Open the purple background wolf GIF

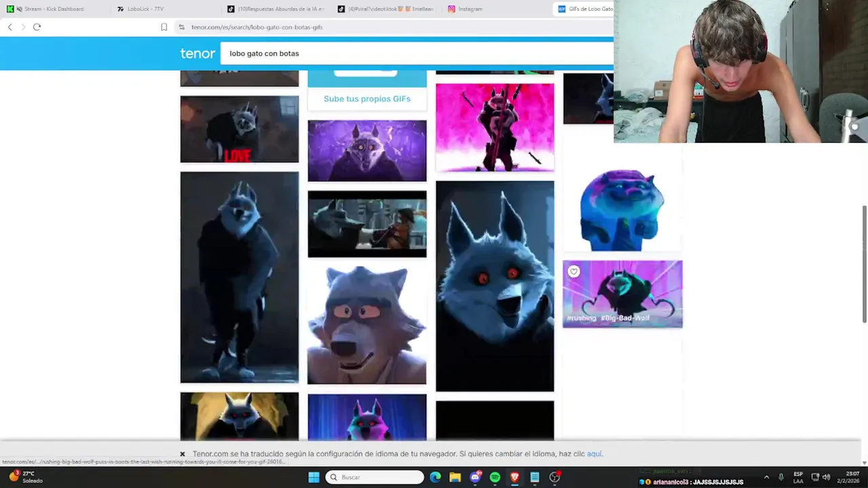367,150
